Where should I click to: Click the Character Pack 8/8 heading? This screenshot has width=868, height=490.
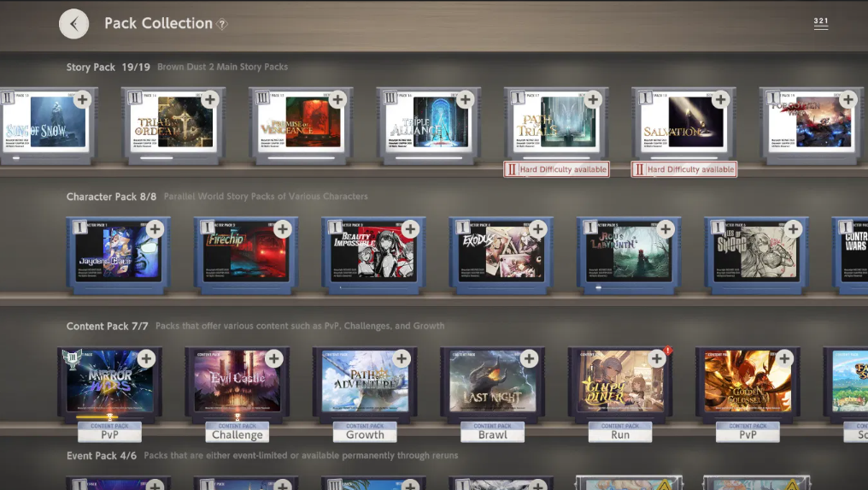click(111, 197)
